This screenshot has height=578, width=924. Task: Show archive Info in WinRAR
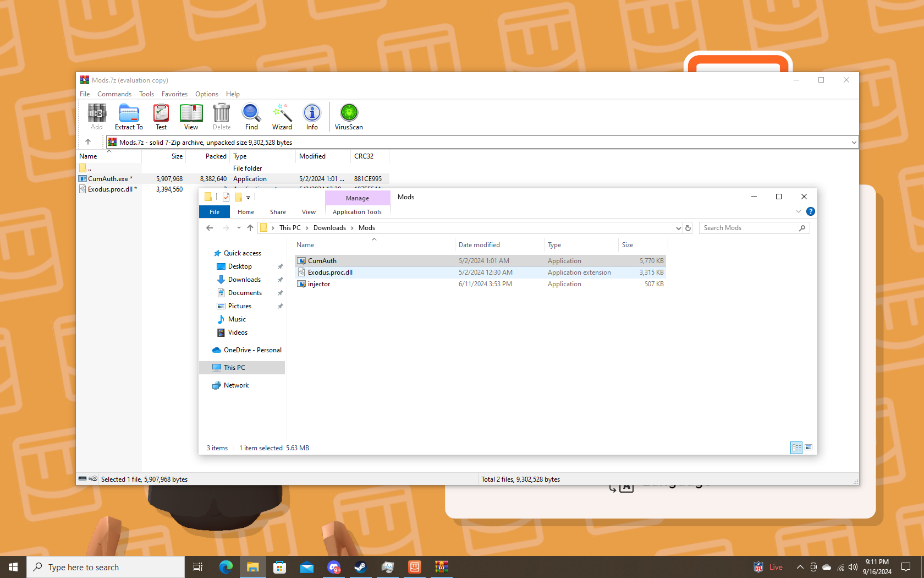coord(312,117)
